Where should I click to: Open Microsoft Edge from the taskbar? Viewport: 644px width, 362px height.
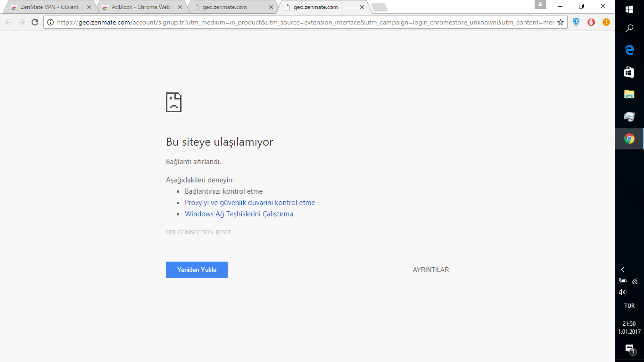[x=629, y=50]
